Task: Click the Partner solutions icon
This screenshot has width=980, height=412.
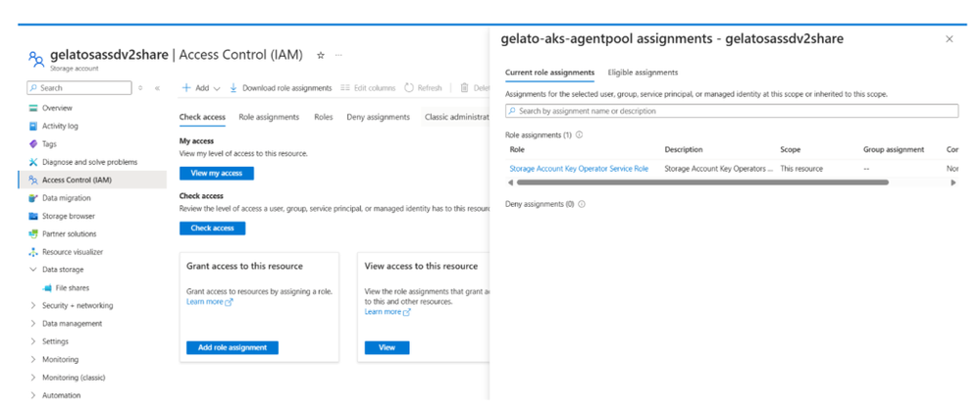Action: click(33, 233)
